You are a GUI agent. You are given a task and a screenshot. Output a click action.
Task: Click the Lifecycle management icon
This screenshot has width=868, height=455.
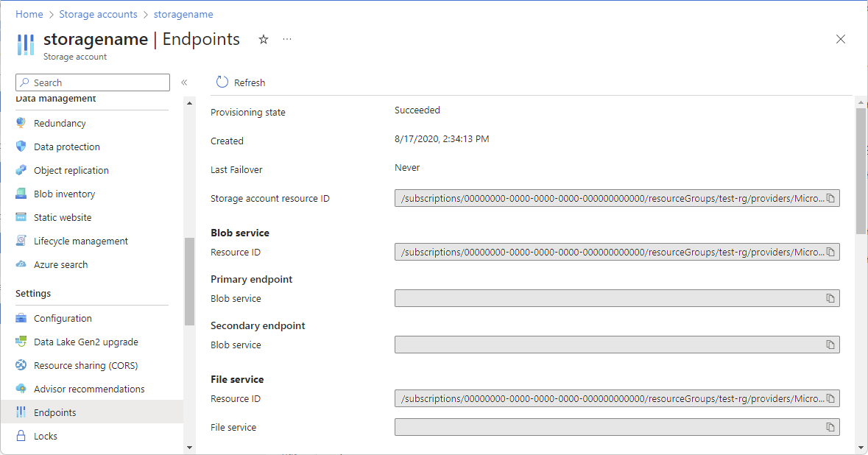click(21, 241)
